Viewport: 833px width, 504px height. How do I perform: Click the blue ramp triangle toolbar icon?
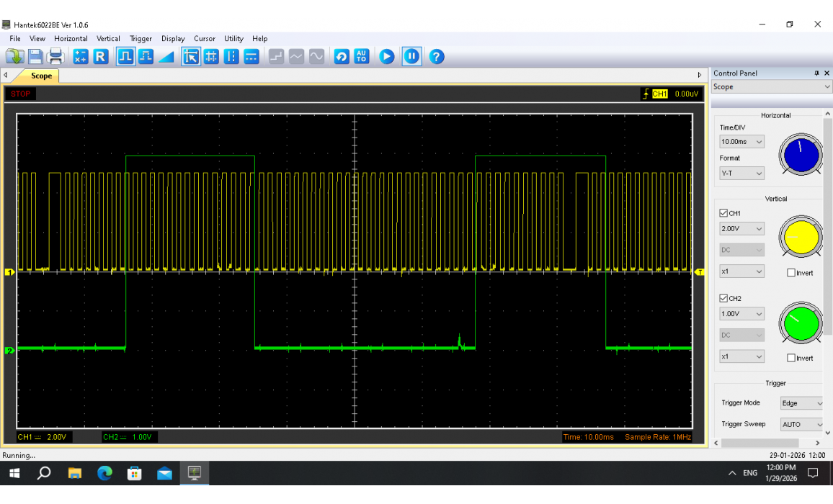click(166, 56)
